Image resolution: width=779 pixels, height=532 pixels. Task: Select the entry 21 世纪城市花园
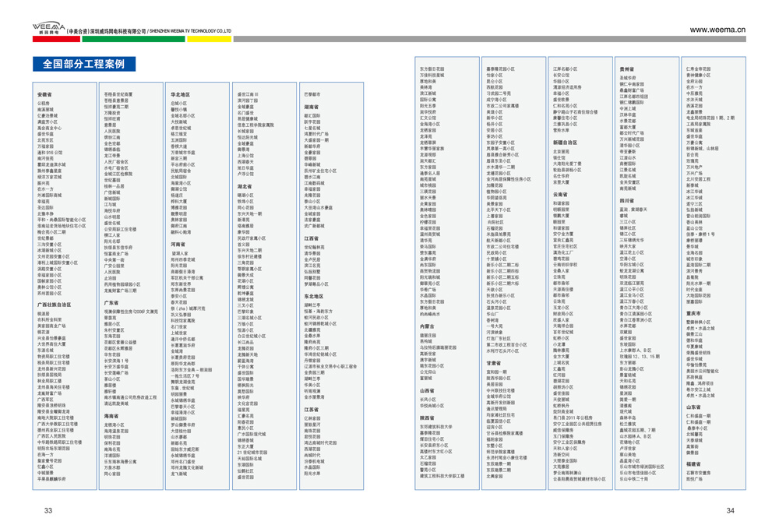coord(253,453)
